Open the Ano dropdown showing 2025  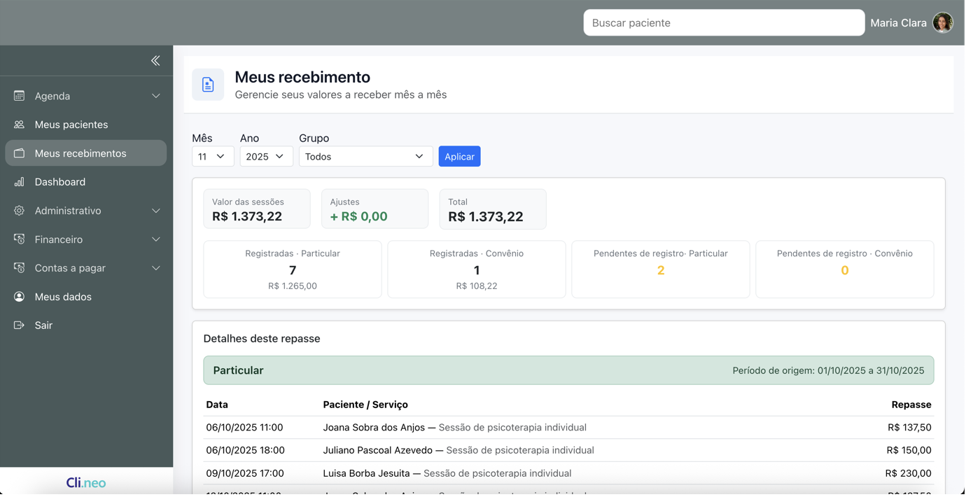[x=266, y=157]
